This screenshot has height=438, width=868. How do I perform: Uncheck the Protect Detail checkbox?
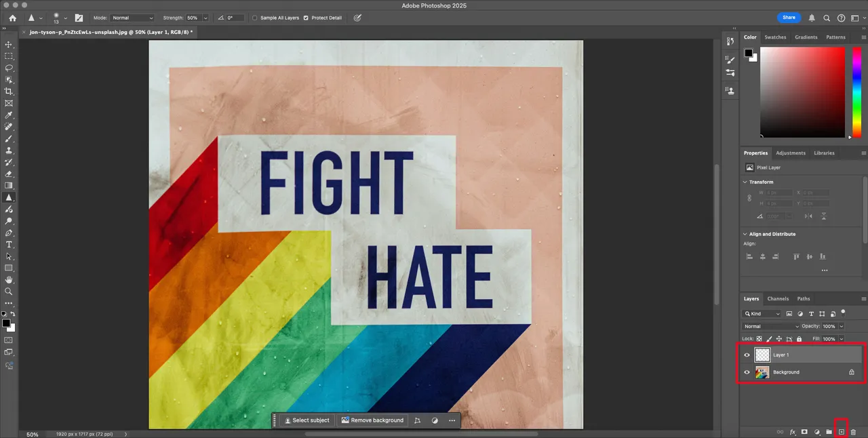[306, 18]
